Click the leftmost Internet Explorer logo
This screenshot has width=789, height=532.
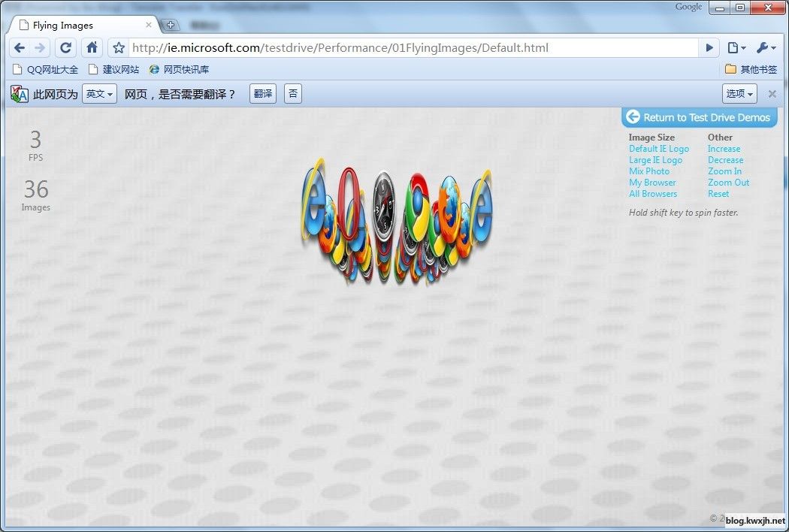tap(313, 199)
